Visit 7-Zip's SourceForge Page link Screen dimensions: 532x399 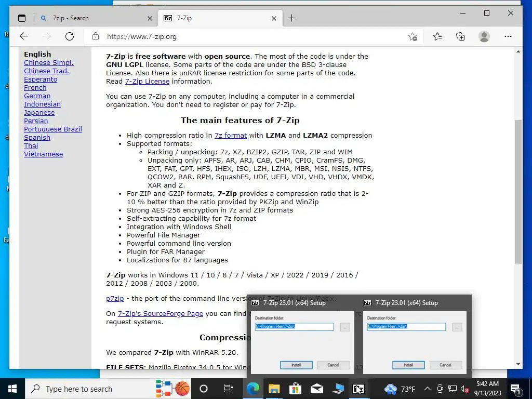(161, 313)
